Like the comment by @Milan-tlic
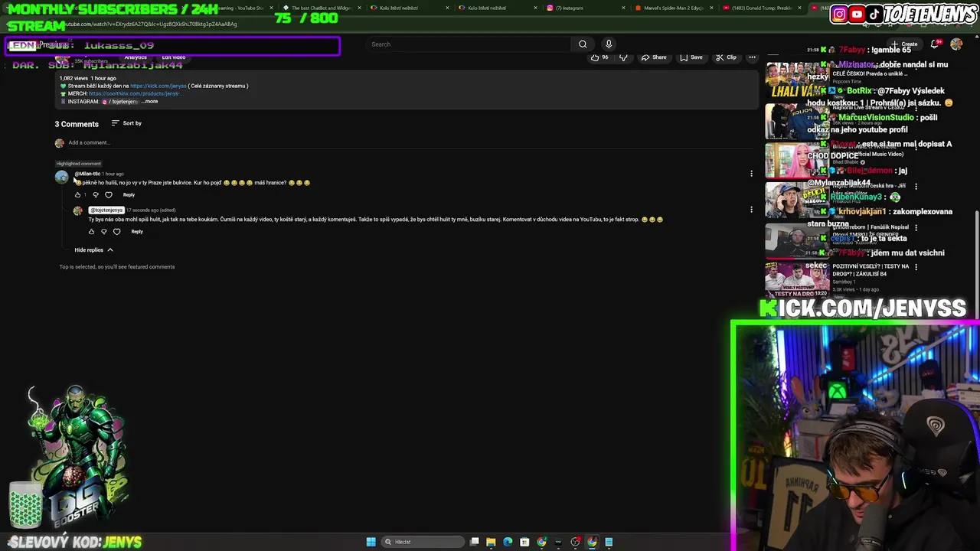This screenshot has height=551, width=980. 77,195
